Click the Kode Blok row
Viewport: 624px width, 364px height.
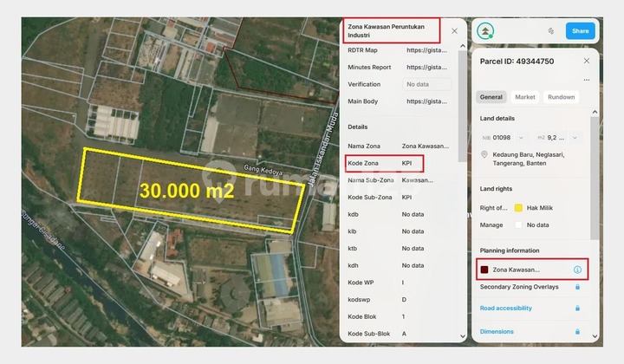pos(398,316)
